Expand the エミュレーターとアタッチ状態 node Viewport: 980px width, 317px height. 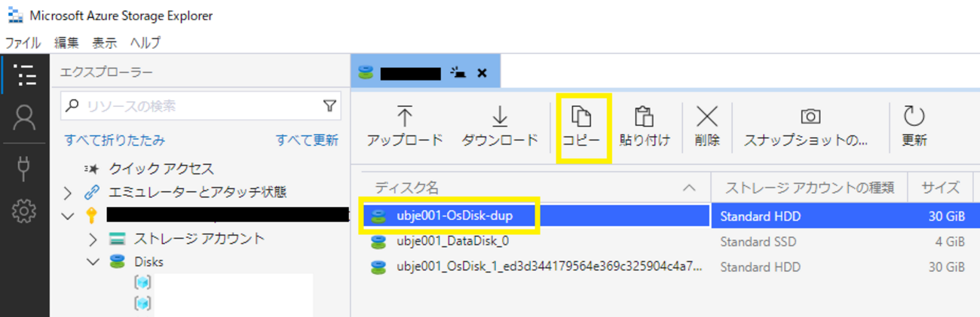69,192
